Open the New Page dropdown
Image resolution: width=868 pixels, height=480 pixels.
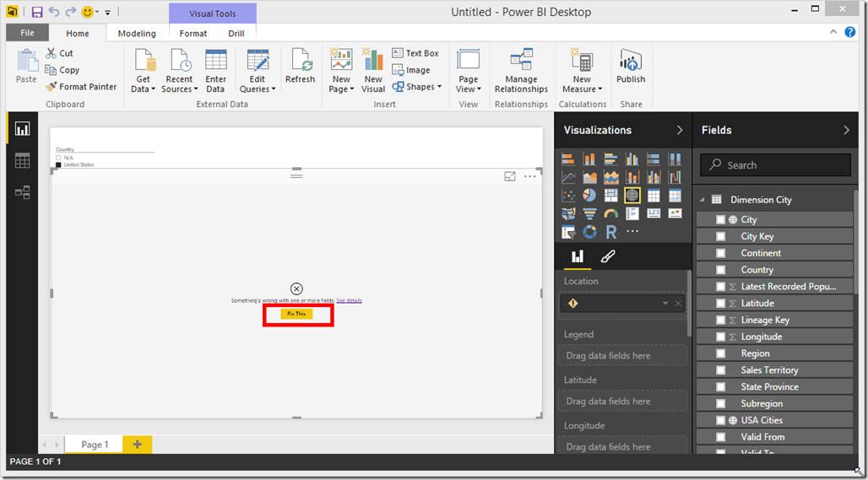341,72
